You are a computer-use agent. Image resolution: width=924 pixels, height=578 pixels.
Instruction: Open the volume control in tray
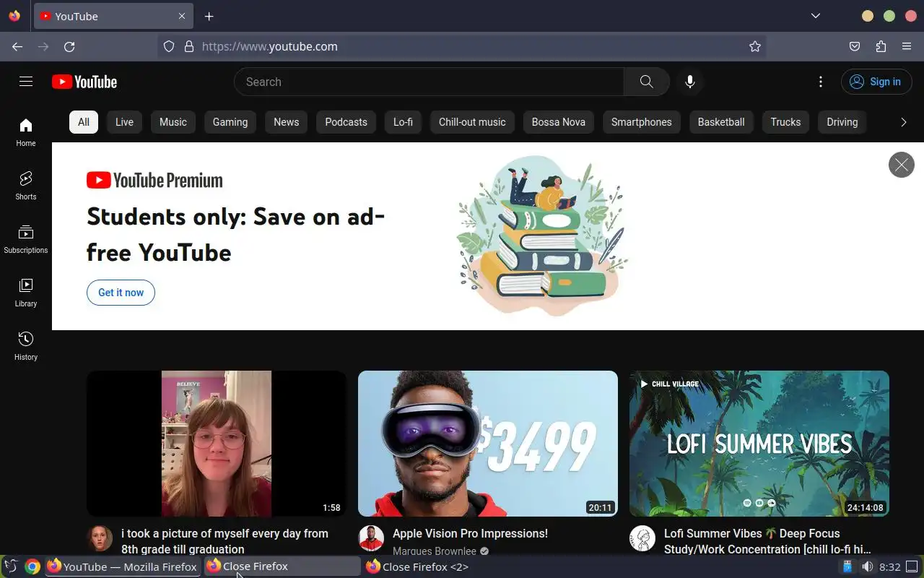[x=867, y=566]
